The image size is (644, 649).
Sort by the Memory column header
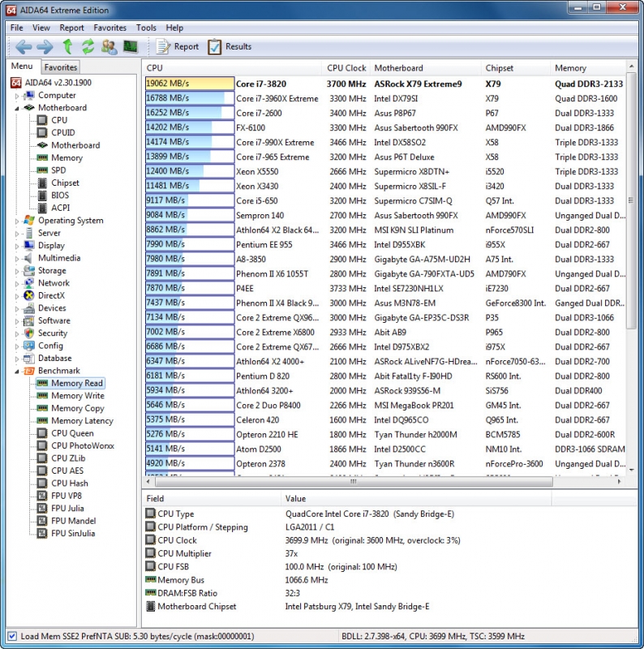[x=589, y=68]
